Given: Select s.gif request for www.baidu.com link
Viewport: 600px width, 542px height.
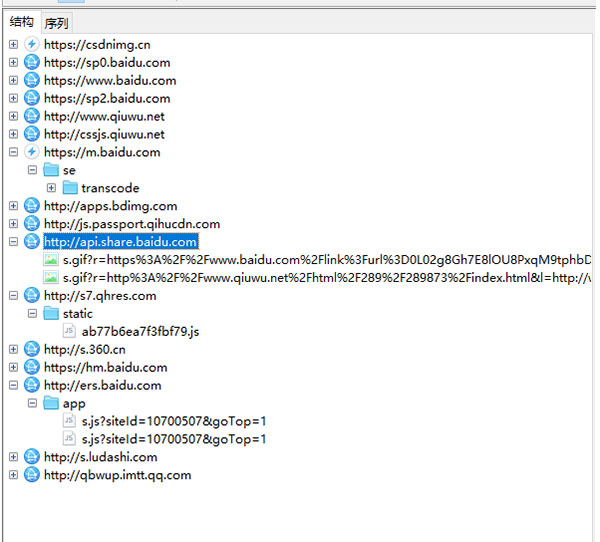Looking at the screenshot, I should pyautogui.click(x=327, y=260).
